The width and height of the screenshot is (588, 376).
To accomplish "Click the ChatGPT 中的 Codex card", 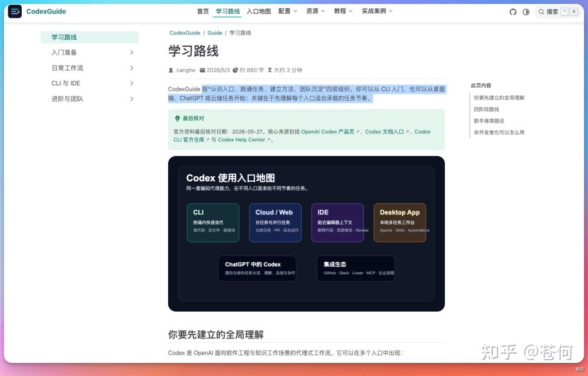I will (257, 268).
